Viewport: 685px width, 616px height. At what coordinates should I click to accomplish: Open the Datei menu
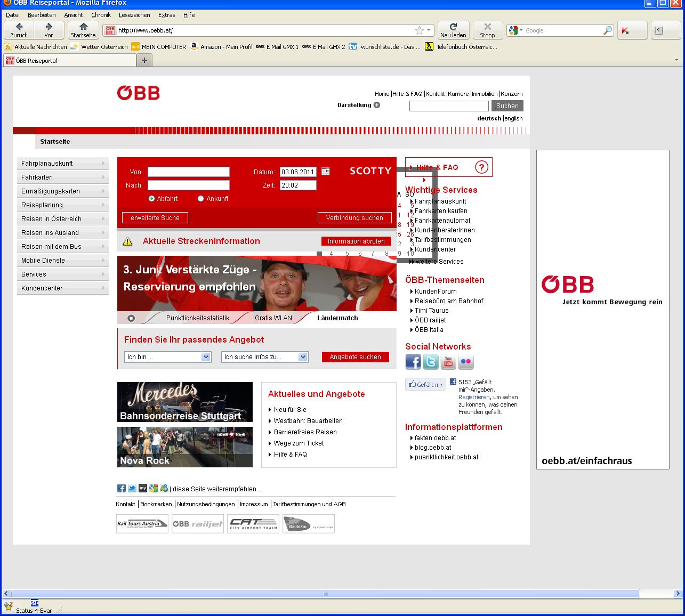click(x=12, y=15)
